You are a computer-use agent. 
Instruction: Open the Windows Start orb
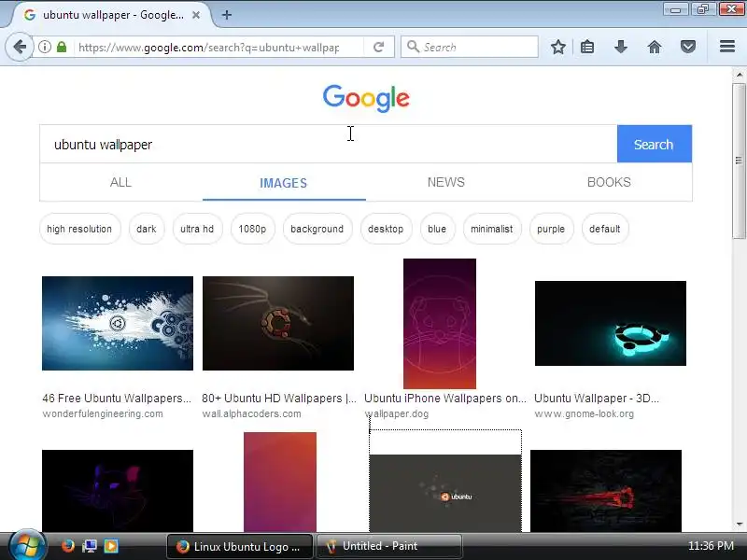click(26, 545)
